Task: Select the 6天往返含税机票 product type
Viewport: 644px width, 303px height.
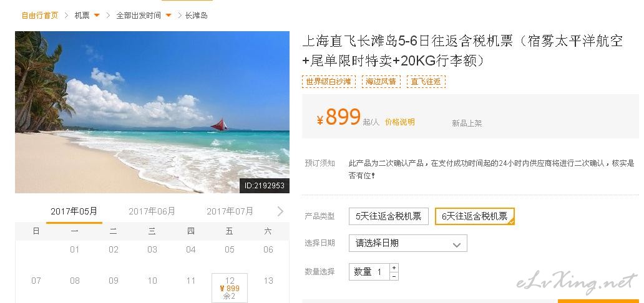Action: point(475,216)
